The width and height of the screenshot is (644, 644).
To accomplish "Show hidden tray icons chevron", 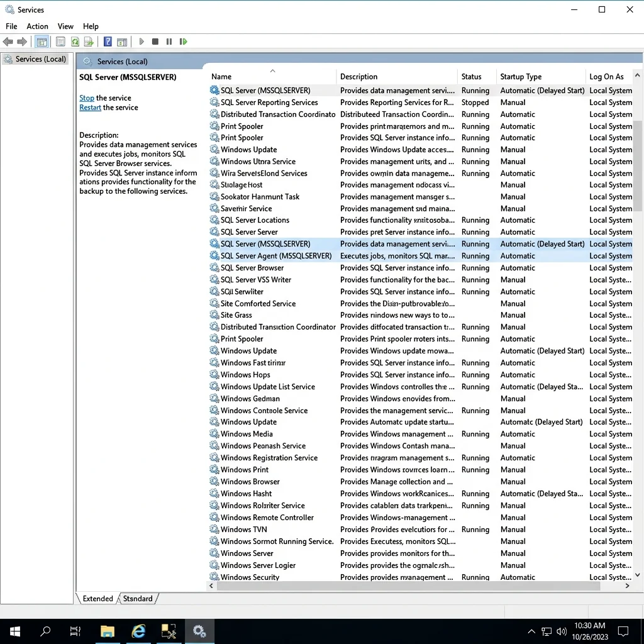I will [x=531, y=631].
